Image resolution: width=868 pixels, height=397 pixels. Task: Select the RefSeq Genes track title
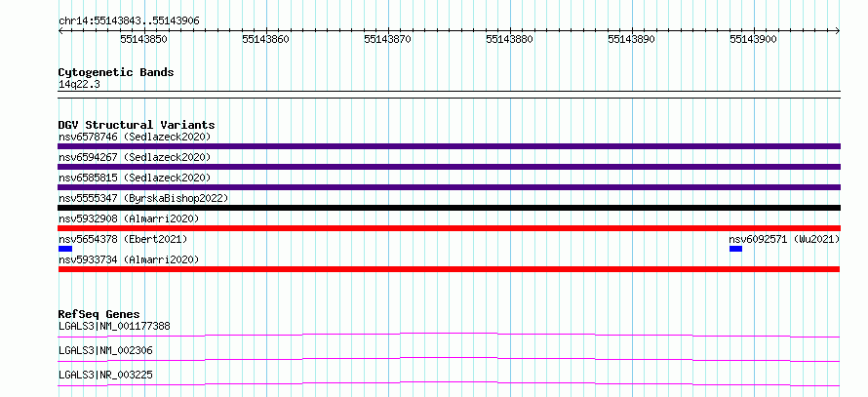(99, 314)
